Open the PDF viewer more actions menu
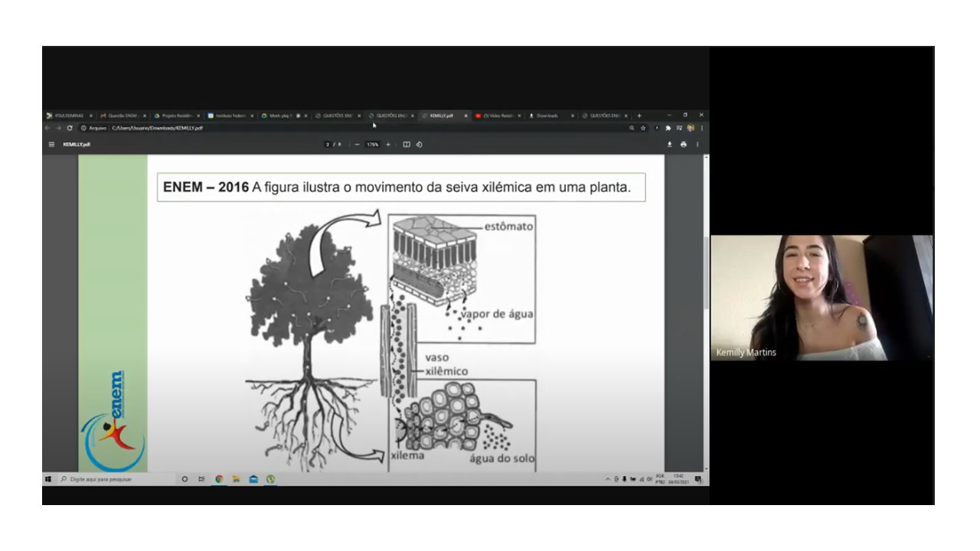This screenshot has height=551, width=980. [x=697, y=144]
